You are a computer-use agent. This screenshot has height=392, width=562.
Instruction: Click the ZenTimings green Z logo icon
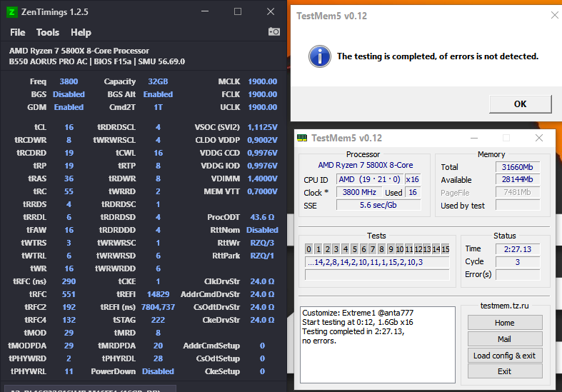click(12, 12)
